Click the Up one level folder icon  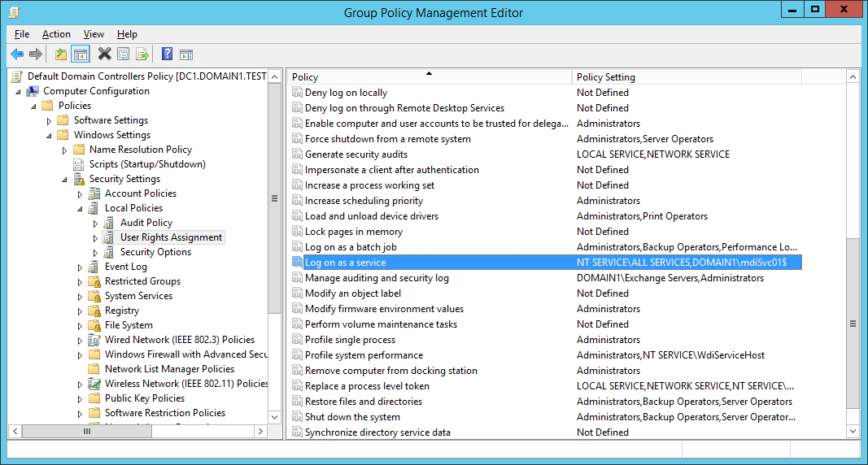pos(61,54)
